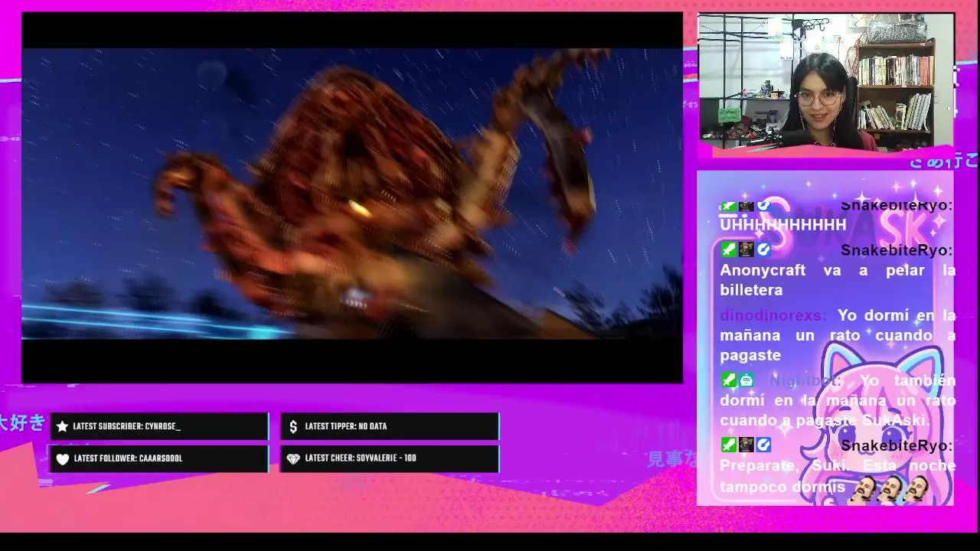Click the main gameplay video with the monster

pyautogui.click(x=352, y=197)
